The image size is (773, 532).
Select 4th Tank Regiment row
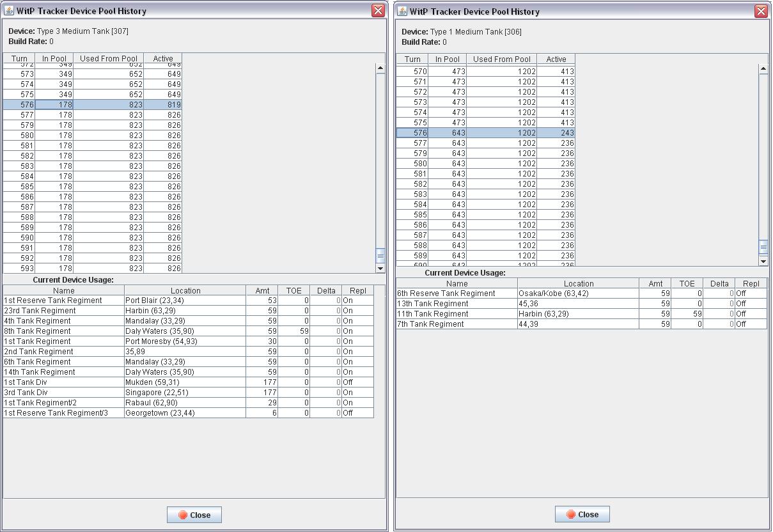click(x=189, y=321)
